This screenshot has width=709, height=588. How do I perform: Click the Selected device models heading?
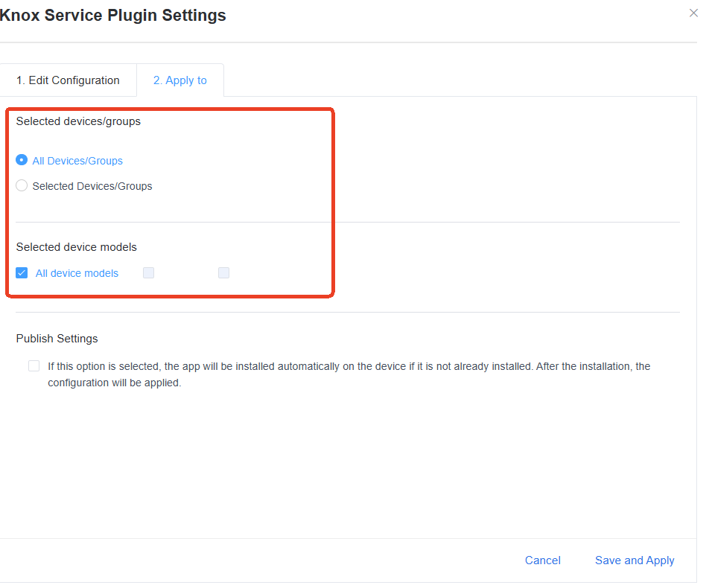(77, 247)
